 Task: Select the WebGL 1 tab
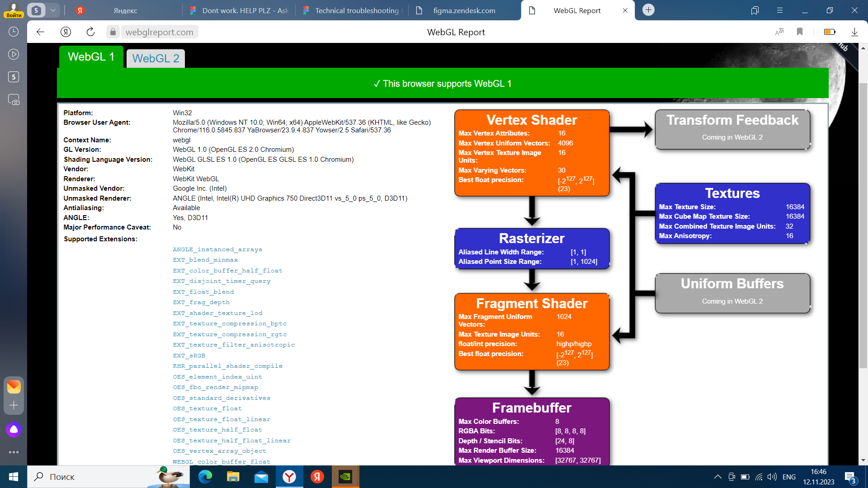click(91, 57)
